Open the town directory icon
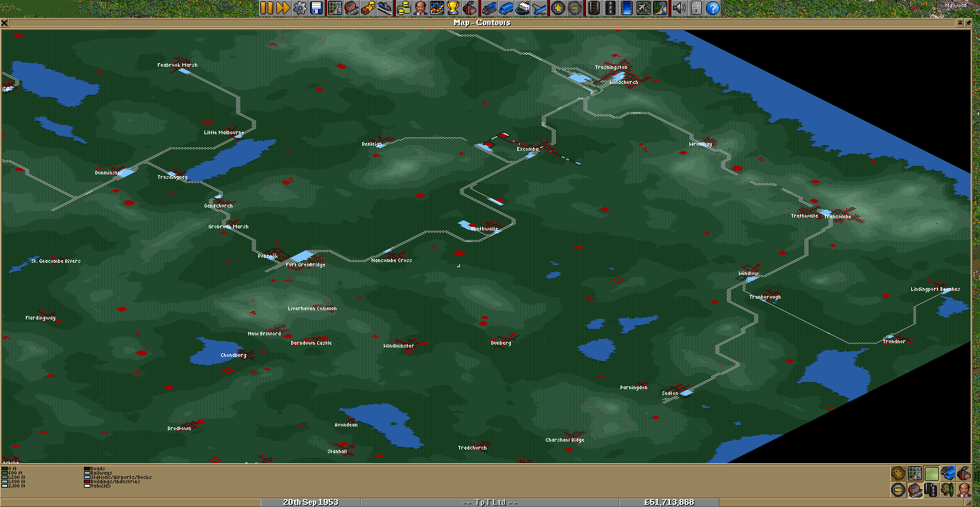The height and width of the screenshot is (507, 980). click(352, 9)
